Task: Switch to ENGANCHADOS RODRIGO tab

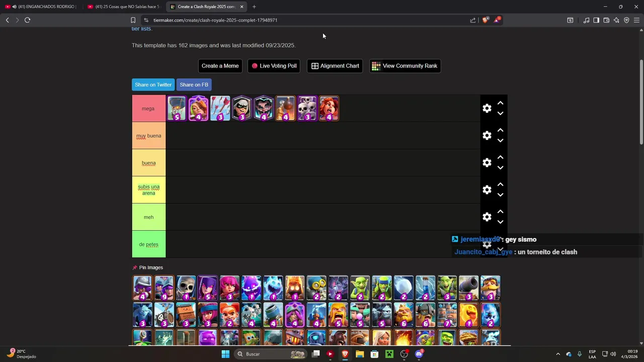Action: (x=41, y=7)
